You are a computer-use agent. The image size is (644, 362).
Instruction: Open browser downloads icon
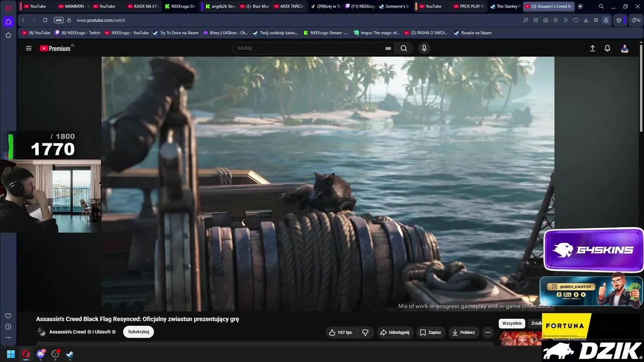(x=586, y=20)
